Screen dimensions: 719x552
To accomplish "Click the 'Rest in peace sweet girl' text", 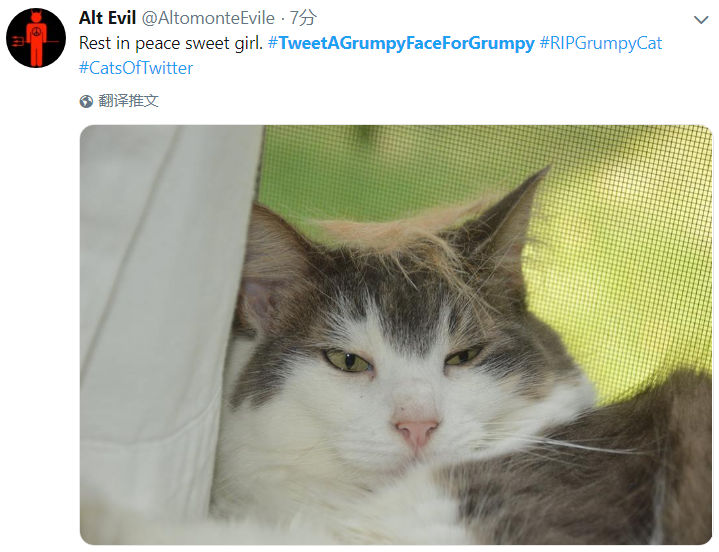I will (x=171, y=43).
